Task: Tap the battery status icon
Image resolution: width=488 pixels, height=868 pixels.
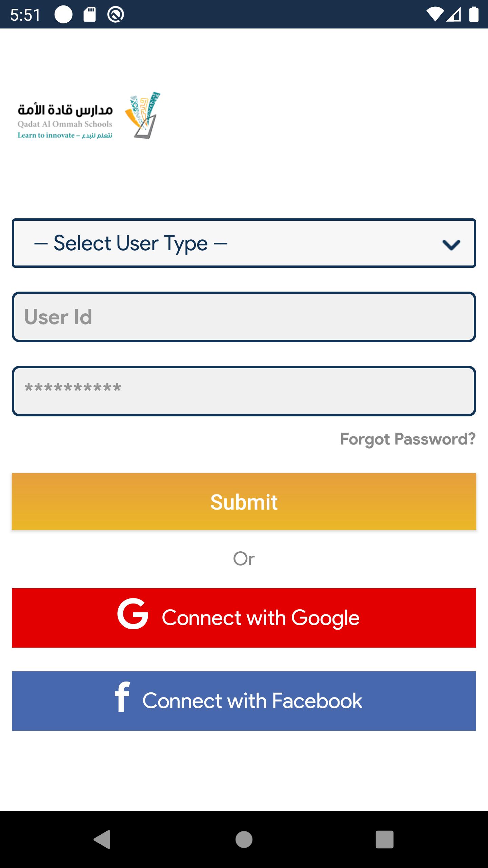Action: 473,15
